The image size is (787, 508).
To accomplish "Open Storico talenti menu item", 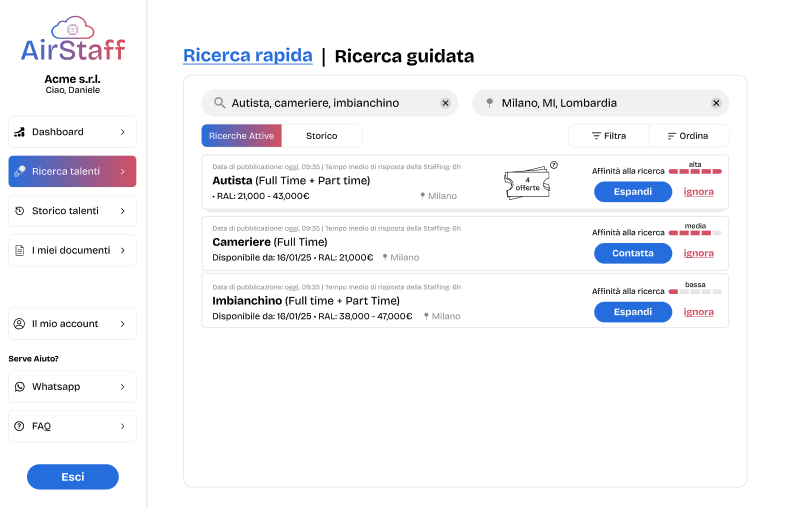I will point(72,211).
